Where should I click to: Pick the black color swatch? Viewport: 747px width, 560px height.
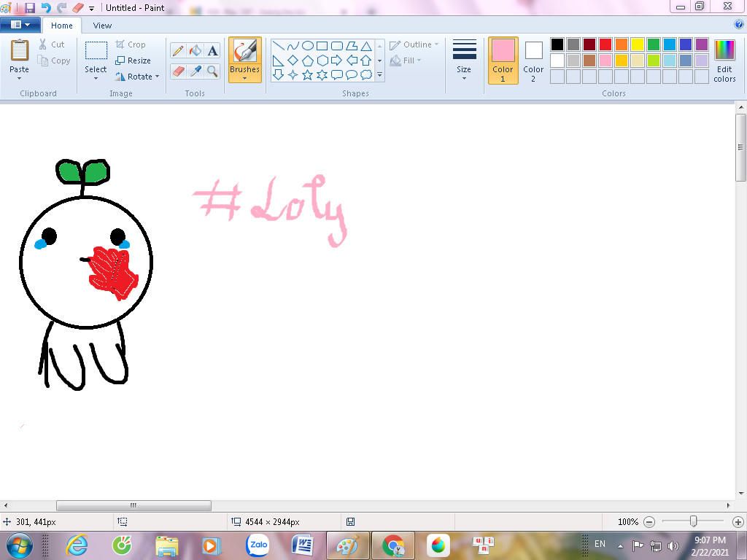557,44
